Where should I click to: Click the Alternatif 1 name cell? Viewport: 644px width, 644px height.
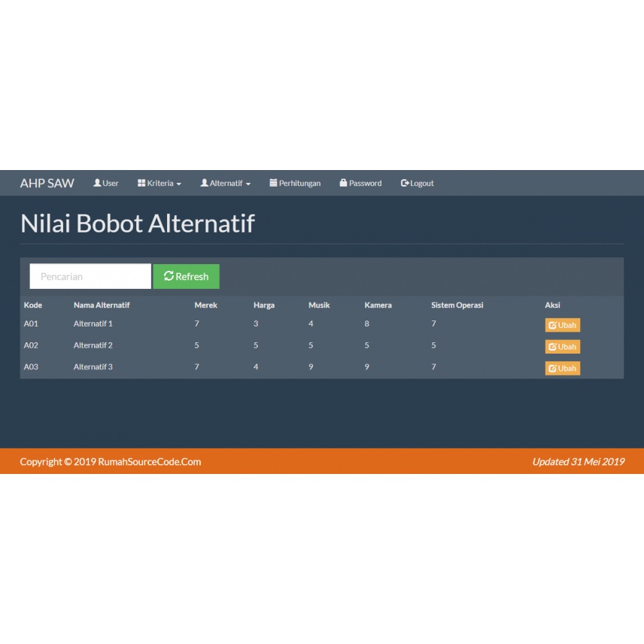(93, 324)
